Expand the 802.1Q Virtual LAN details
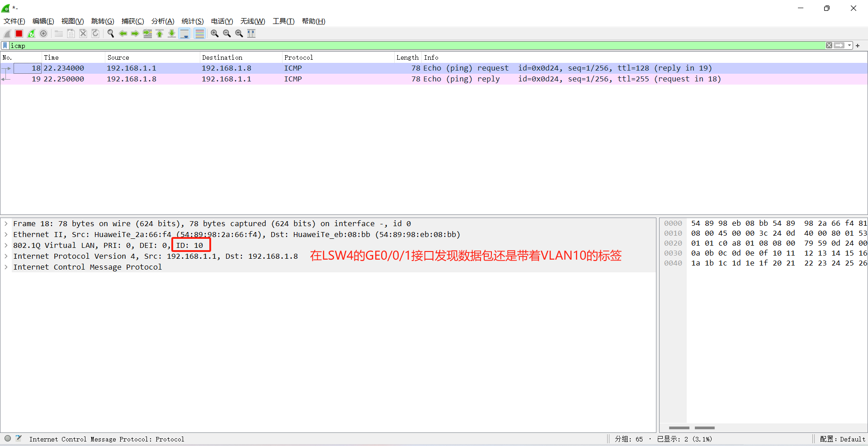The image size is (868, 446). [x=6, y=246]
